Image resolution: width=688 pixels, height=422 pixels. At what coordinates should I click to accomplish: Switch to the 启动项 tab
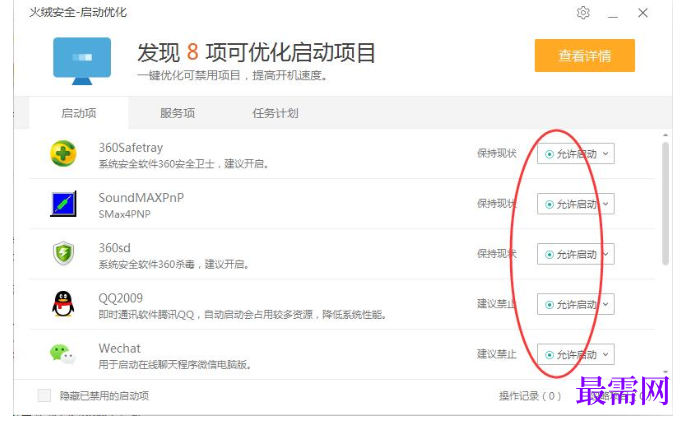79,113
